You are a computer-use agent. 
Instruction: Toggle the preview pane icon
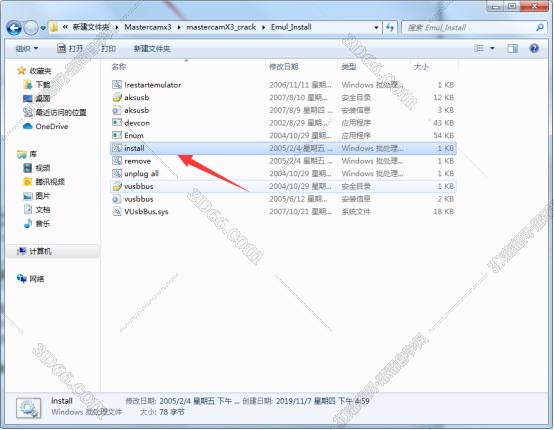click(x=512, y=48)
